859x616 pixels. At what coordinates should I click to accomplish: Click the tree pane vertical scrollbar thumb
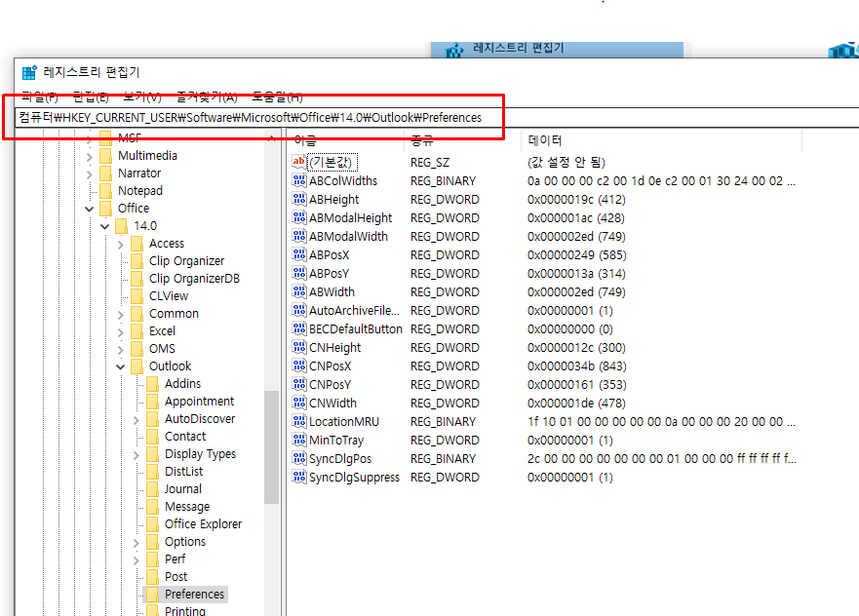(271, 446)
